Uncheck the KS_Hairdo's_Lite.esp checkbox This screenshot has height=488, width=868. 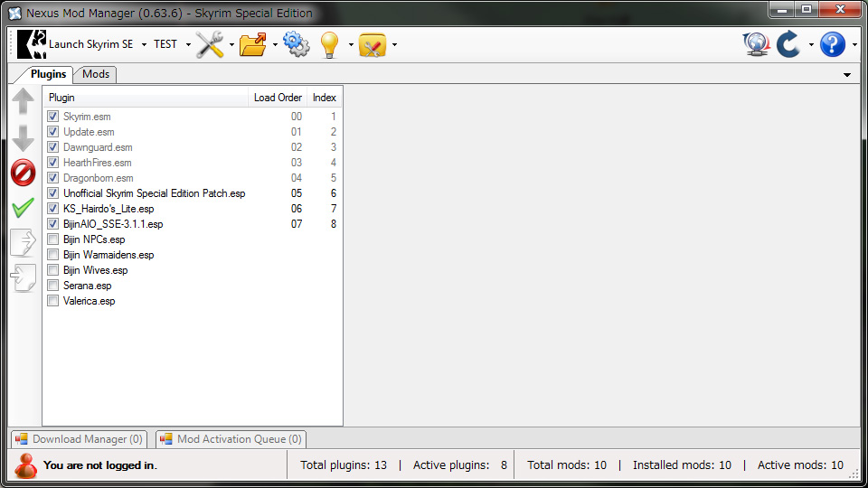(52, 209)
